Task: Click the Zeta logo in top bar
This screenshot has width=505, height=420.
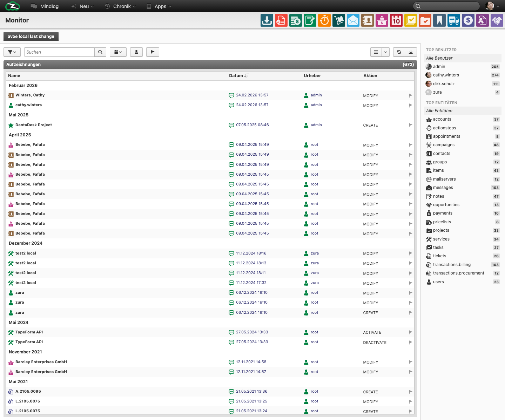Action: [x=13, y=6]
